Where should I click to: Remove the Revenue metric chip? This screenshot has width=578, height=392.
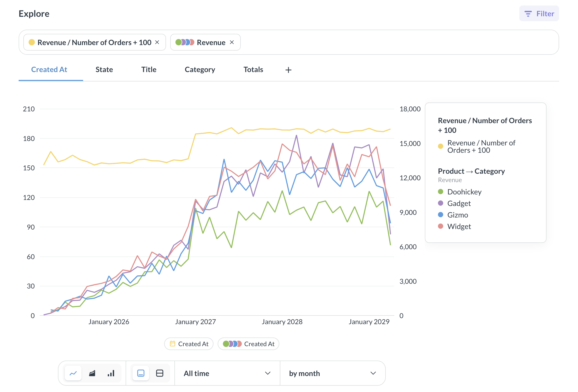[232, 42]
